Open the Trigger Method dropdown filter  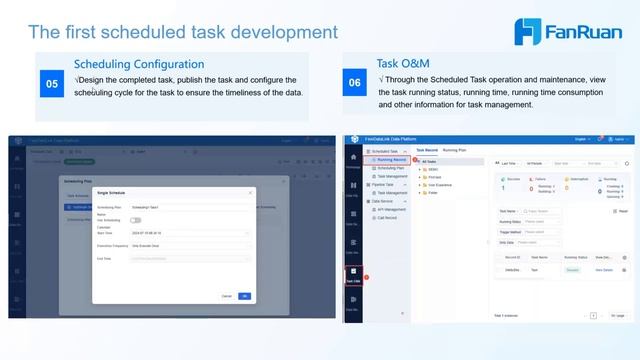coord(541,232)
